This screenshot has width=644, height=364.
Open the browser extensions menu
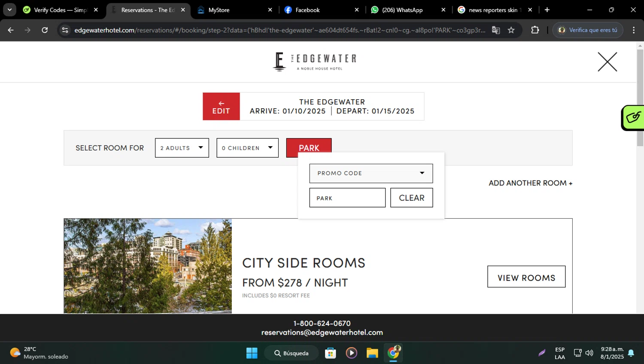click(535, 30)
